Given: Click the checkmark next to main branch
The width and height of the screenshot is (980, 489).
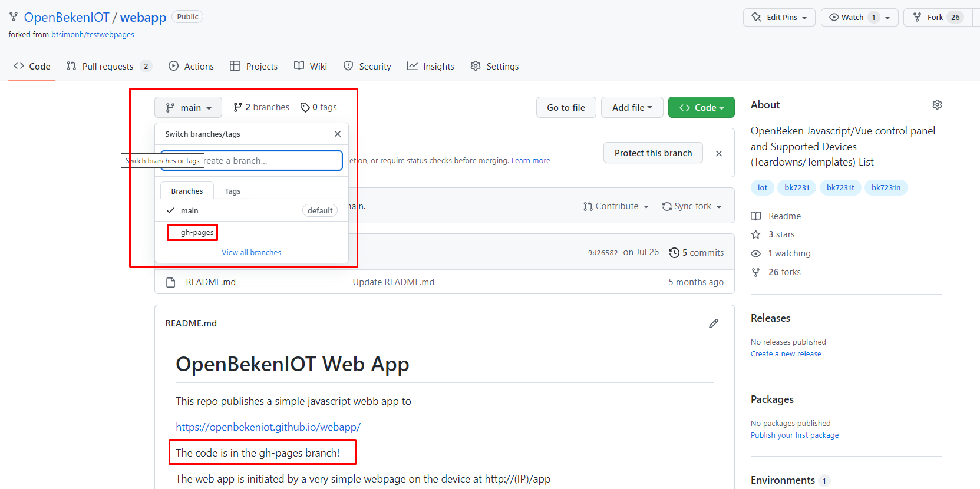Looking at the screenshot, I should click(x=170, y=210).
